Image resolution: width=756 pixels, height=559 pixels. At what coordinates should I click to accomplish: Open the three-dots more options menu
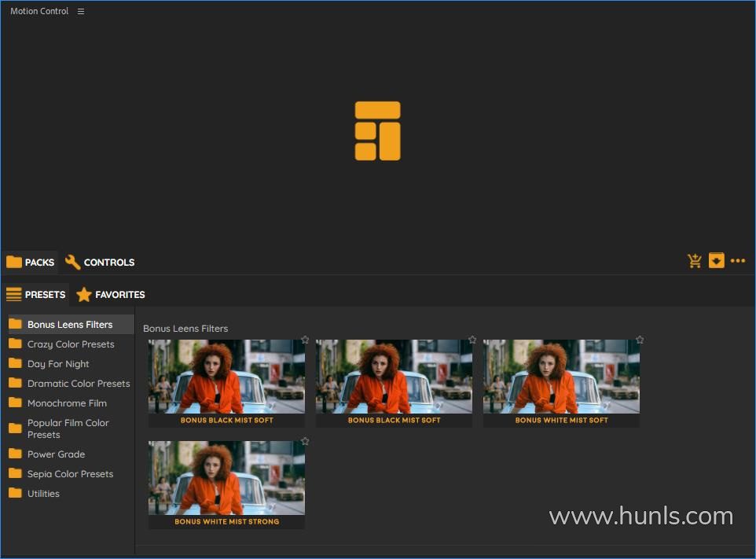(737, 261)
